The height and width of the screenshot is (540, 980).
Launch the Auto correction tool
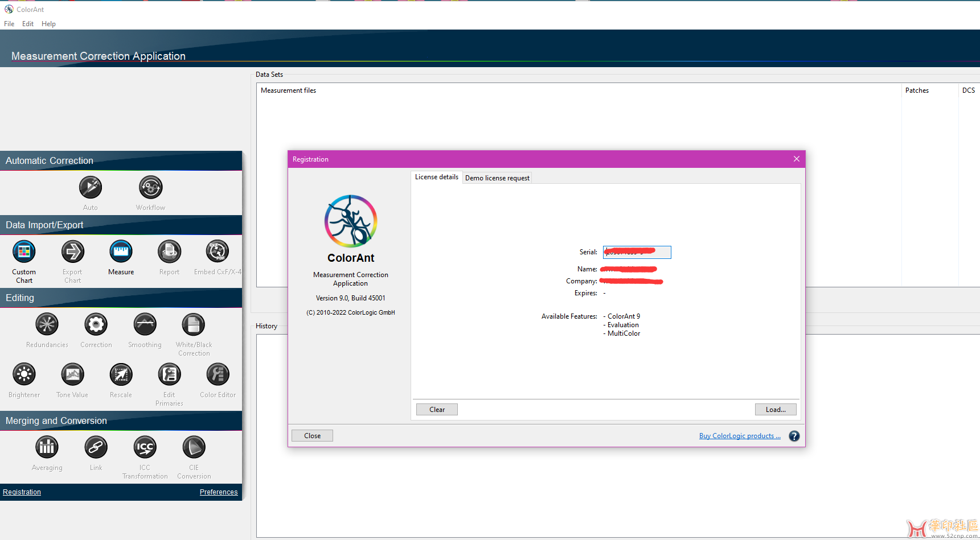pos(91,187)
